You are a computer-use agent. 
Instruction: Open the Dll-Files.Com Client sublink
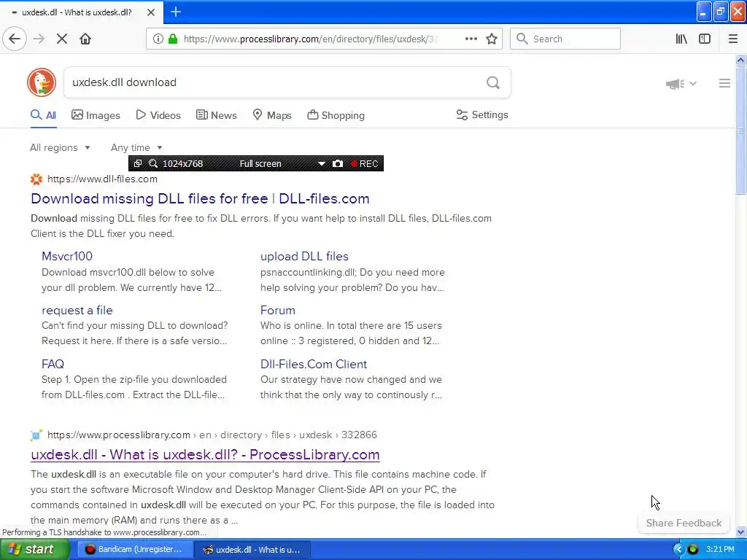(x=314, y=365)
